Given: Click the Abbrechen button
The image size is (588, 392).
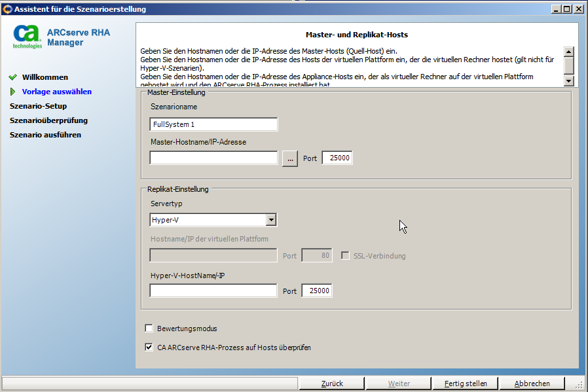Looking at the screenshot, I should pos(532,383).
